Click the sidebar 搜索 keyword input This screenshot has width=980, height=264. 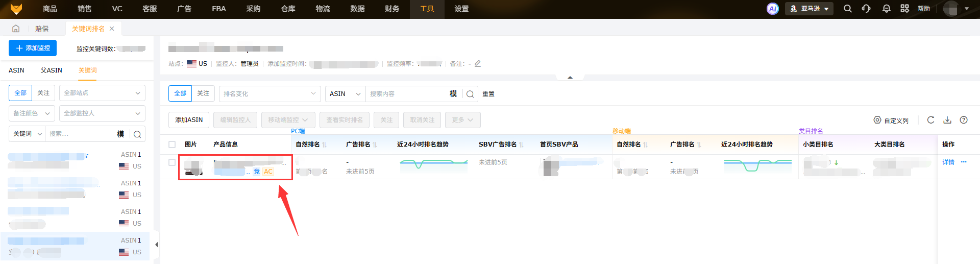81,134
